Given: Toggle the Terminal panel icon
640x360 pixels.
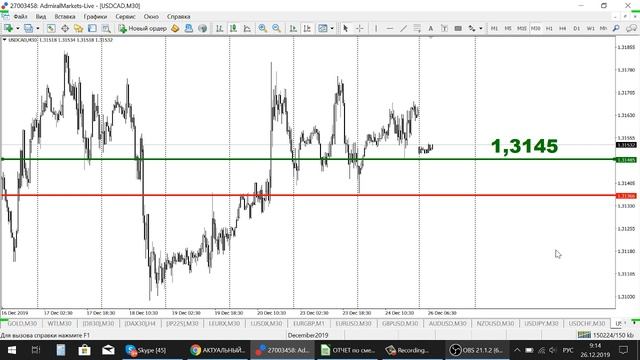Looking at the screenshot, I should click(x=92, y=28).
